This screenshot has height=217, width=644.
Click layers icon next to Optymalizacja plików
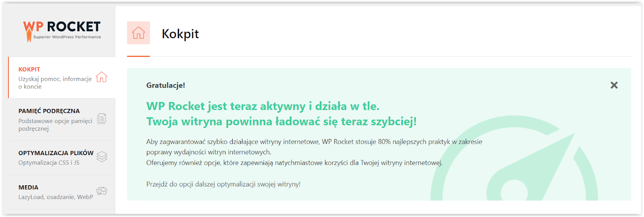coord(102,157)
